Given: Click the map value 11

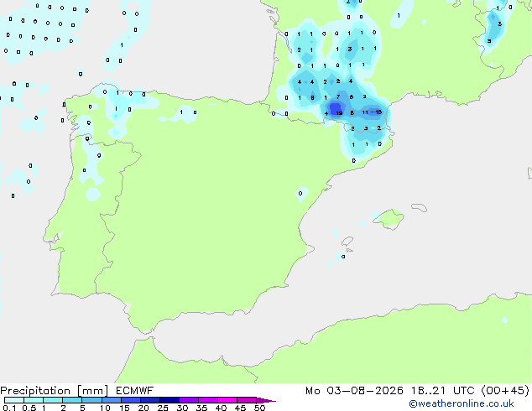Looking at the screenshot, I should [x=365, y=112].
